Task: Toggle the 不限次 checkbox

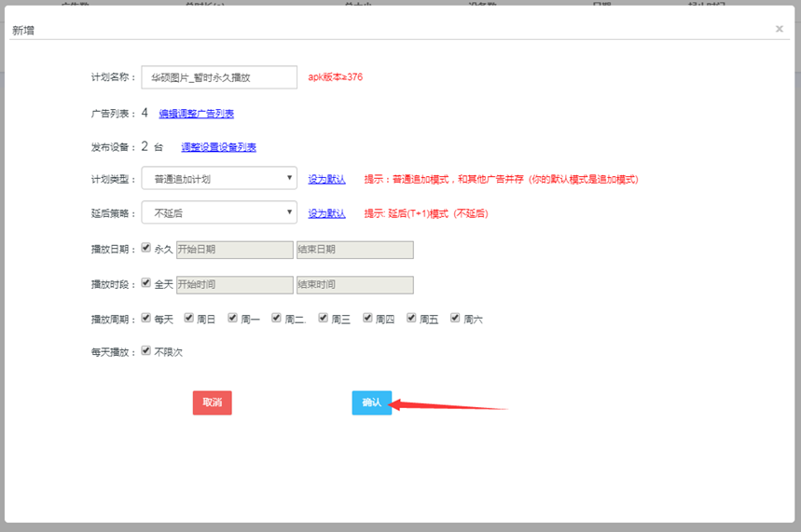Action: (x=146, y=351)
